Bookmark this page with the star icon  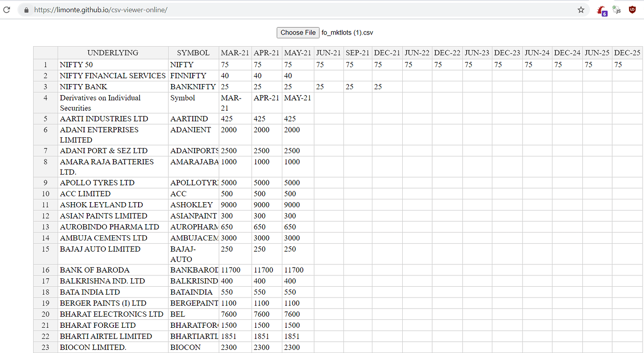(581, 9)
